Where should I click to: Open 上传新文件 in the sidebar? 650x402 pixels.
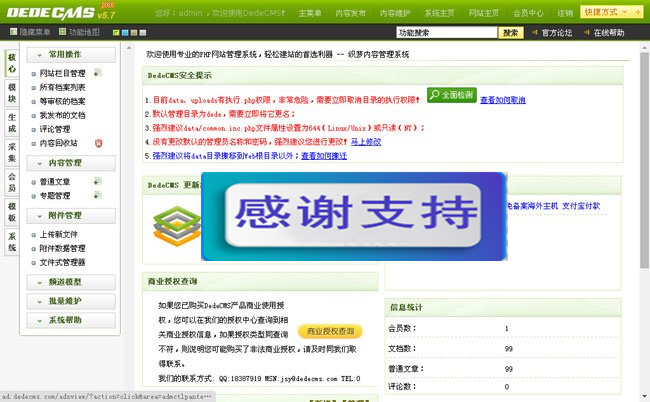coord(58,235)
